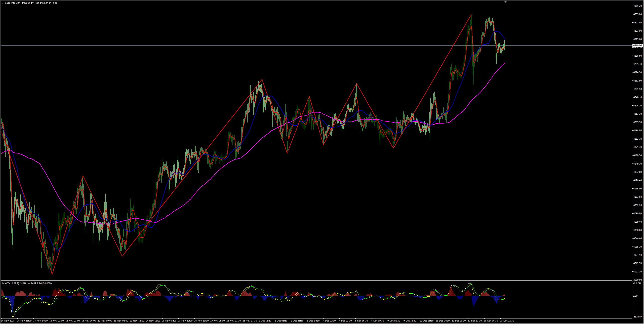The height and width of the screenshot is (324, 644).
Task: Select the 1 Dec 12:30 time axis label
Action: 265,321
